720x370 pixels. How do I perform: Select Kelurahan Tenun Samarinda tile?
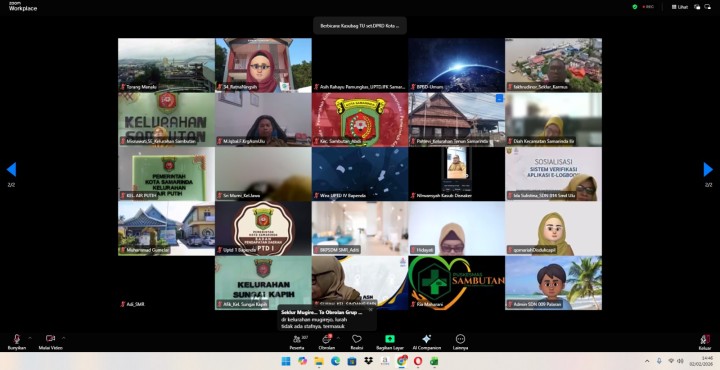click(x=457, y=119)
